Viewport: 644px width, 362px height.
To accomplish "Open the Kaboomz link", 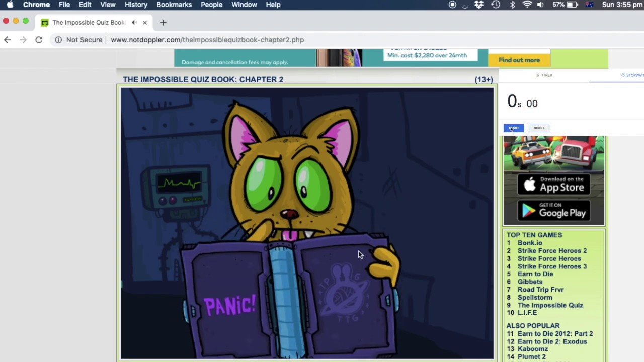I will [x=533, y=349].
